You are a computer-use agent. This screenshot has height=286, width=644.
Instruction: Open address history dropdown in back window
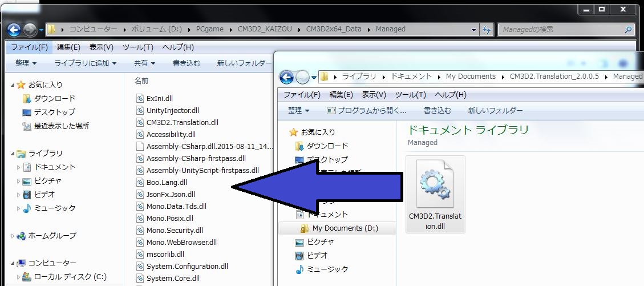tap(475, 30)
